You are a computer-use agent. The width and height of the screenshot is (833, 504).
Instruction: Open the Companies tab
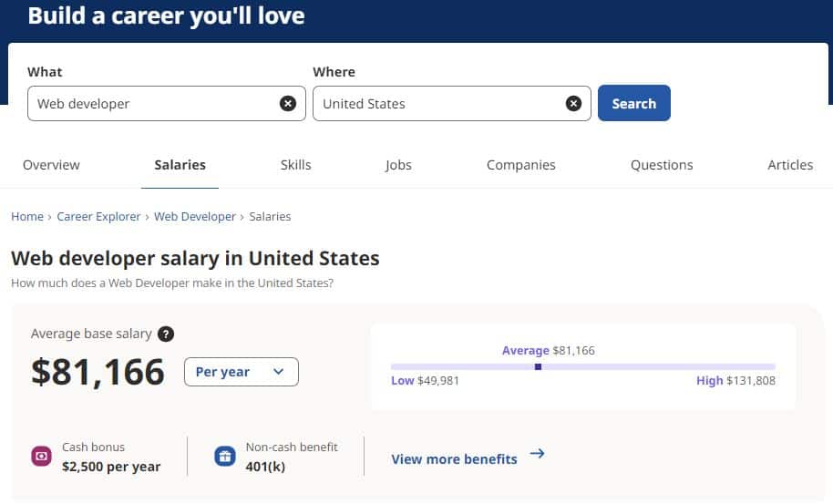tap(521, 165)
